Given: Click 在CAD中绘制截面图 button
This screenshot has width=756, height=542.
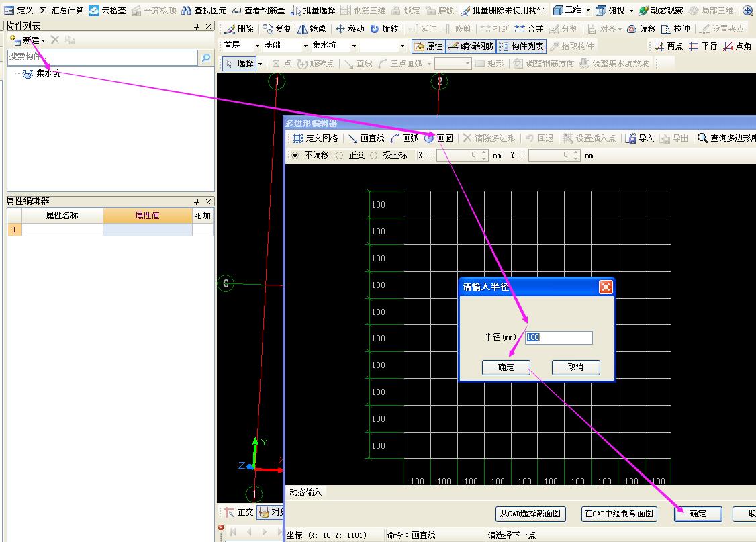Looking at the screenshot, I should [x=618, y=514].
